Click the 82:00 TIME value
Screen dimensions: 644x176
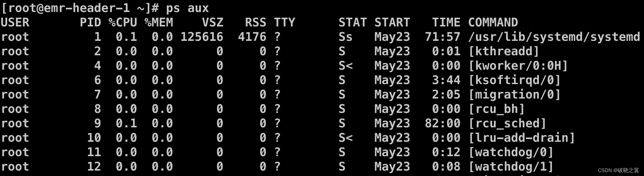coord(442,123)
